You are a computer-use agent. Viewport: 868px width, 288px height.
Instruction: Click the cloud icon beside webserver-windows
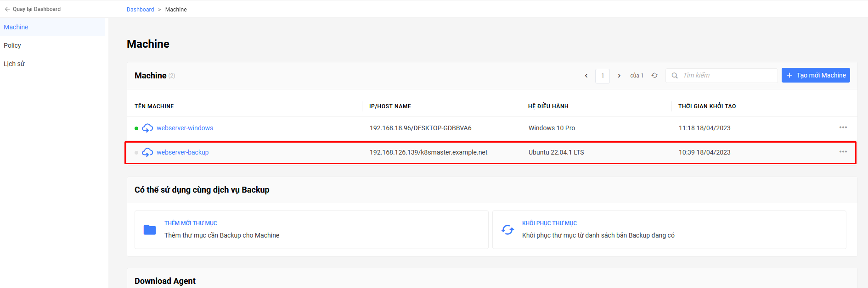(x=147, y=128)
